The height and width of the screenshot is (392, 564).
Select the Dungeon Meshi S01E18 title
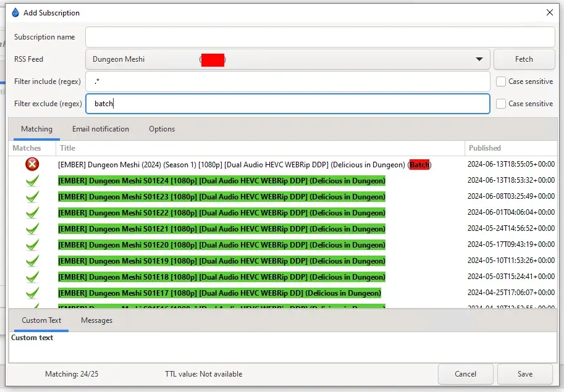tap(222, 277)
